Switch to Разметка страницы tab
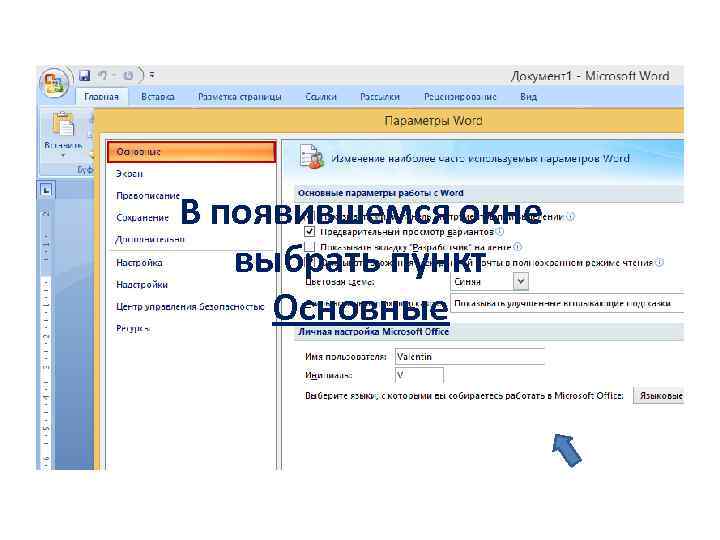This screenshot has width=720, height=540. (240, 97)
